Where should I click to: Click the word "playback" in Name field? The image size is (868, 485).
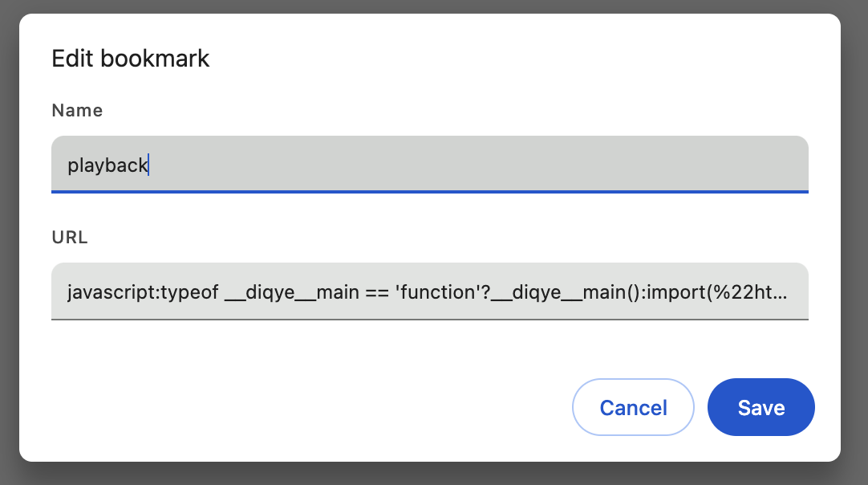point(107,165)
